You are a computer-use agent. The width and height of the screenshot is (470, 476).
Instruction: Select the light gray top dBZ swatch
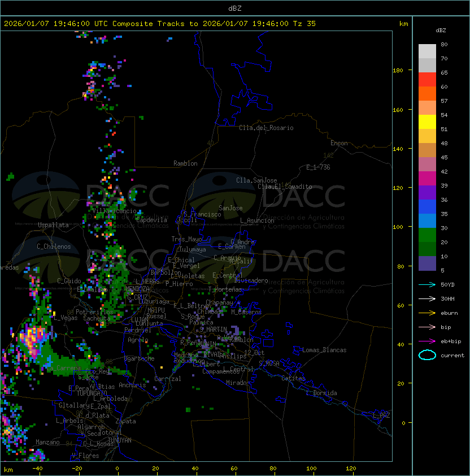pyautogui.click(x=427, y=51)
